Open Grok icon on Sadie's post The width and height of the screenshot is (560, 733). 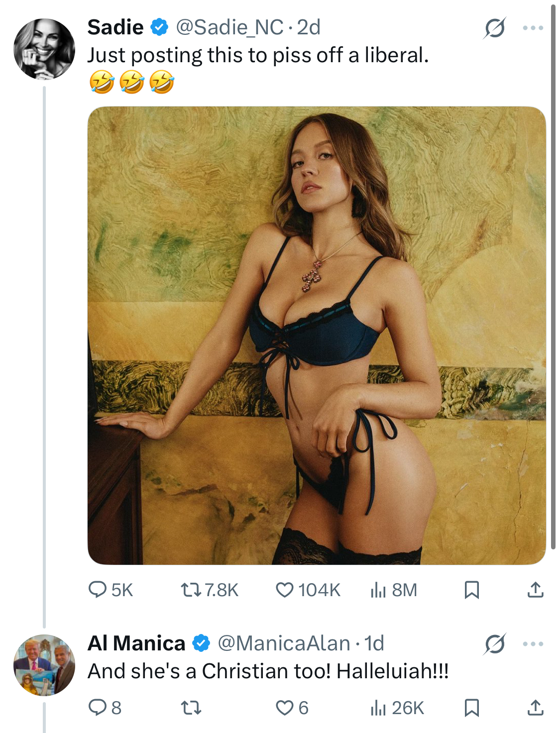495,28
